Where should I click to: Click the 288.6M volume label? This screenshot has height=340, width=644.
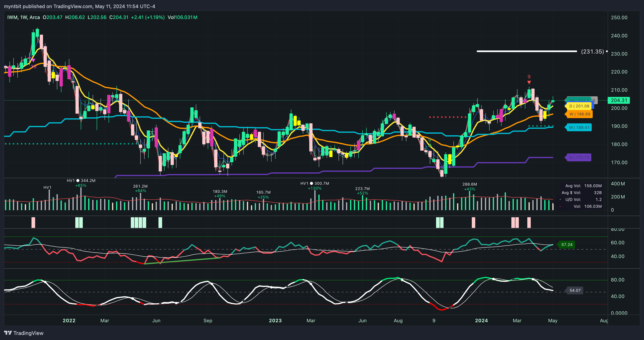(470, 184)
